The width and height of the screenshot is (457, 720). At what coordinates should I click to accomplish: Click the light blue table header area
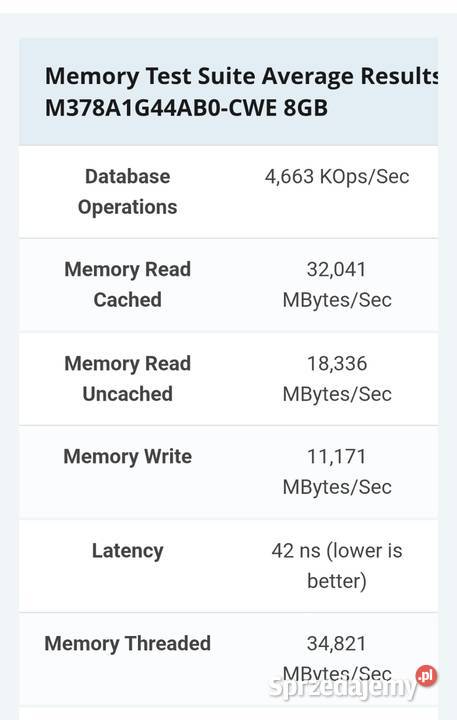coord(228,91)
